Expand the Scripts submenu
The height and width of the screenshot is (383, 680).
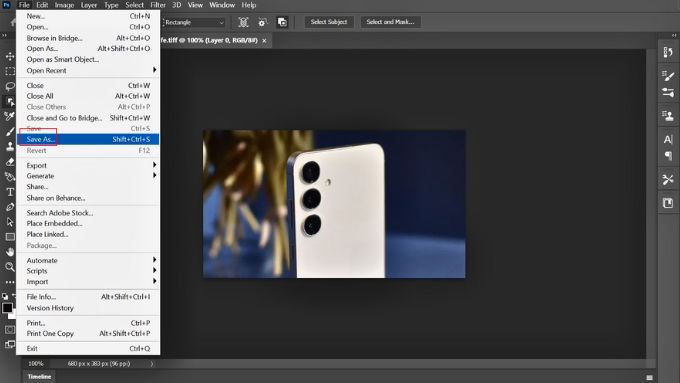click(x=88, y=271)
